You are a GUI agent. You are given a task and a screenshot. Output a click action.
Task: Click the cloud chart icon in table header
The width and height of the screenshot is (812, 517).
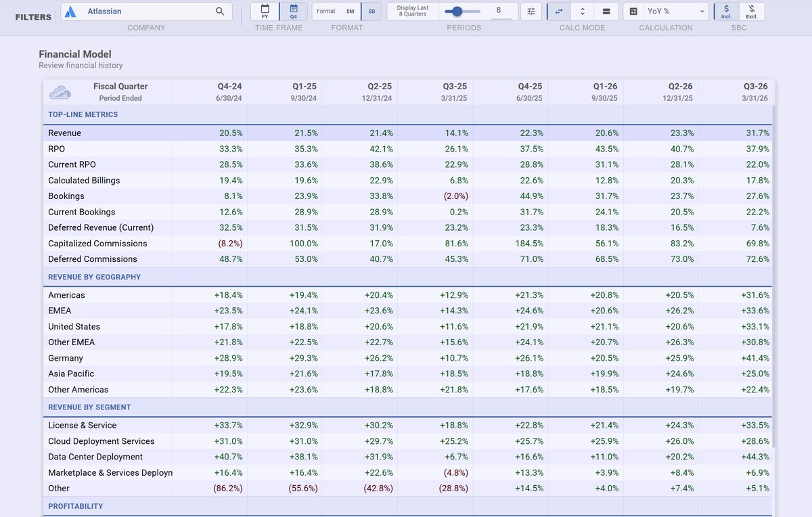coord(60,92)
